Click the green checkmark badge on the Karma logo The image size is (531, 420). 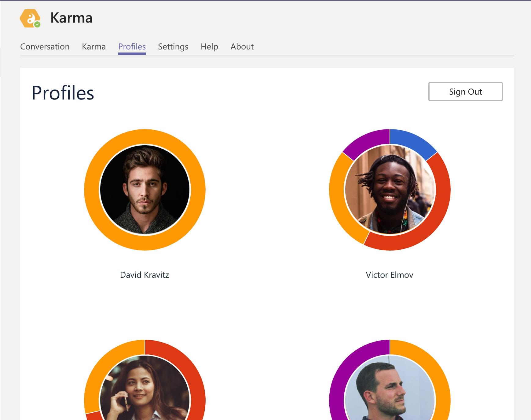pyautogui.click(x=37, y=25)
